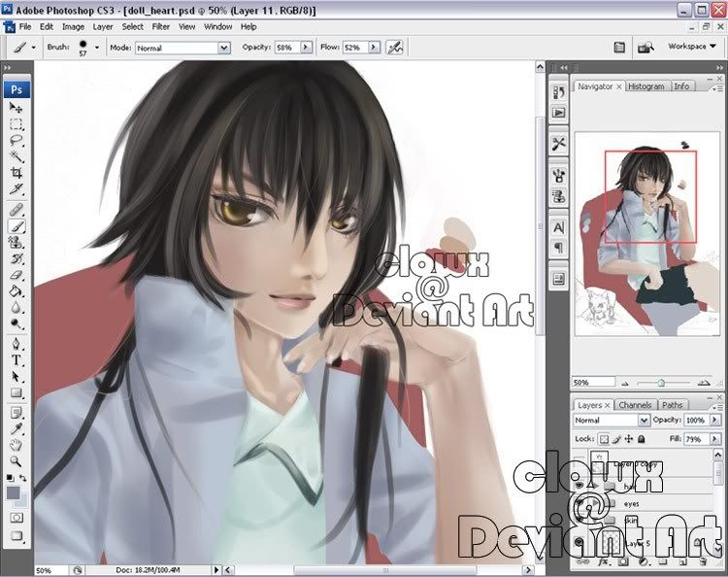This screenshot has height=577, width=728.
Task: Select the Slice tool
Action: (x=17, y=189)
